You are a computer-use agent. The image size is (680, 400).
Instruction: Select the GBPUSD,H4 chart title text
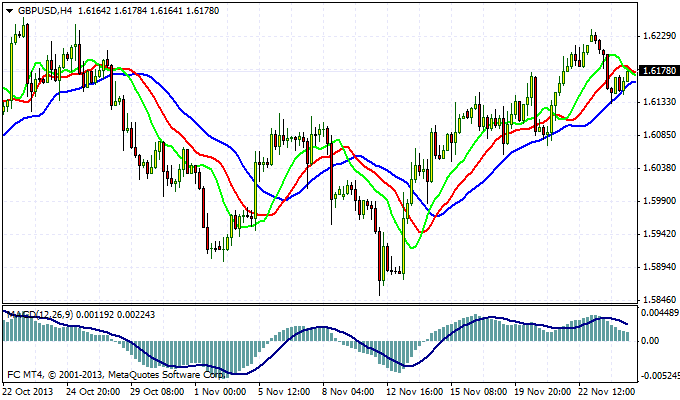[x=45, y=11]
